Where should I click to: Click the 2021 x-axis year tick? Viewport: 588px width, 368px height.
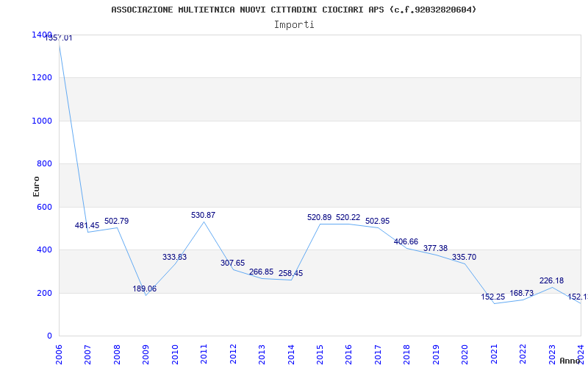(494, 354)
